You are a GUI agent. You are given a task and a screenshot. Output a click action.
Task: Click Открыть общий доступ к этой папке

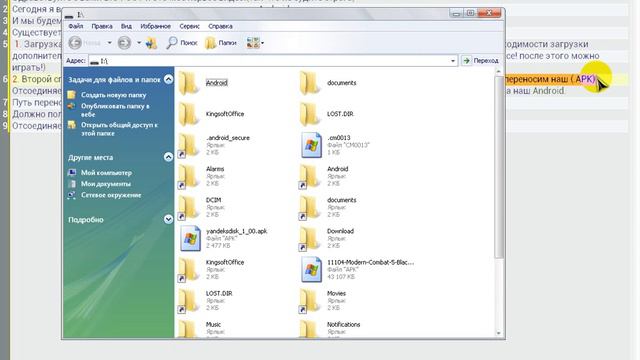(x=119, y=129)
